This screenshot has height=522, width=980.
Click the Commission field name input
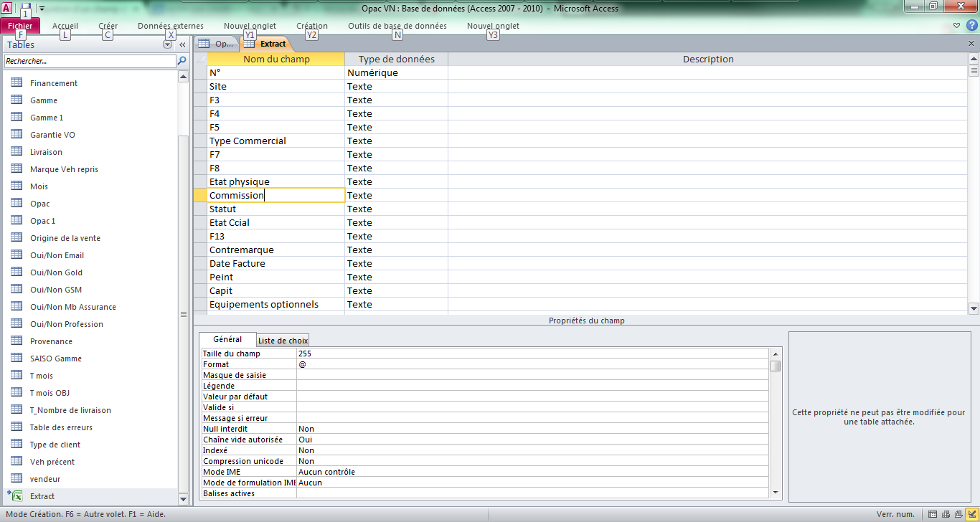[276, 195]
